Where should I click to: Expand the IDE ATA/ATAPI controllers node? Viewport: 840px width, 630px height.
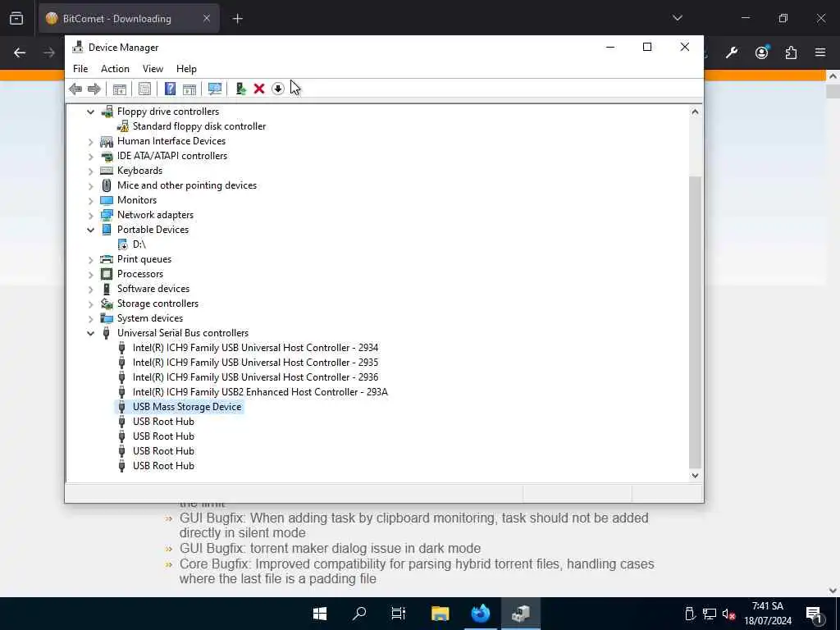pyautogui.click(x=90, y=157)
